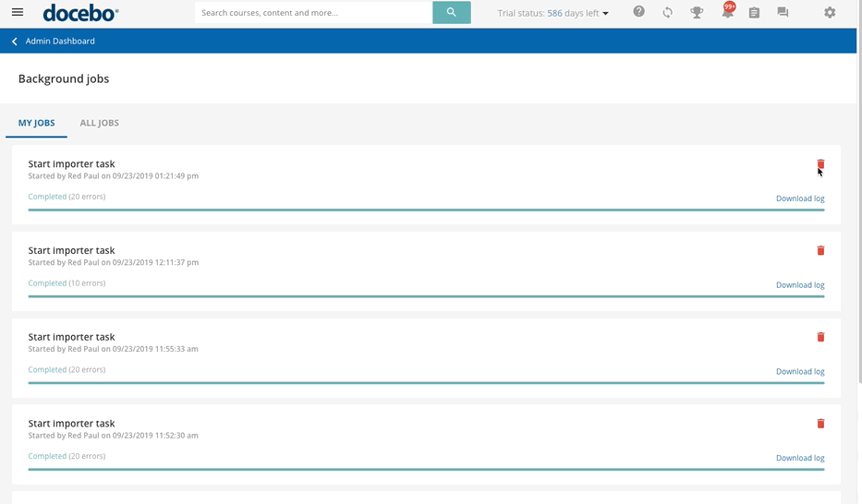
Task: Click the page vertical scrollbar
Action: tap(859, 192)
